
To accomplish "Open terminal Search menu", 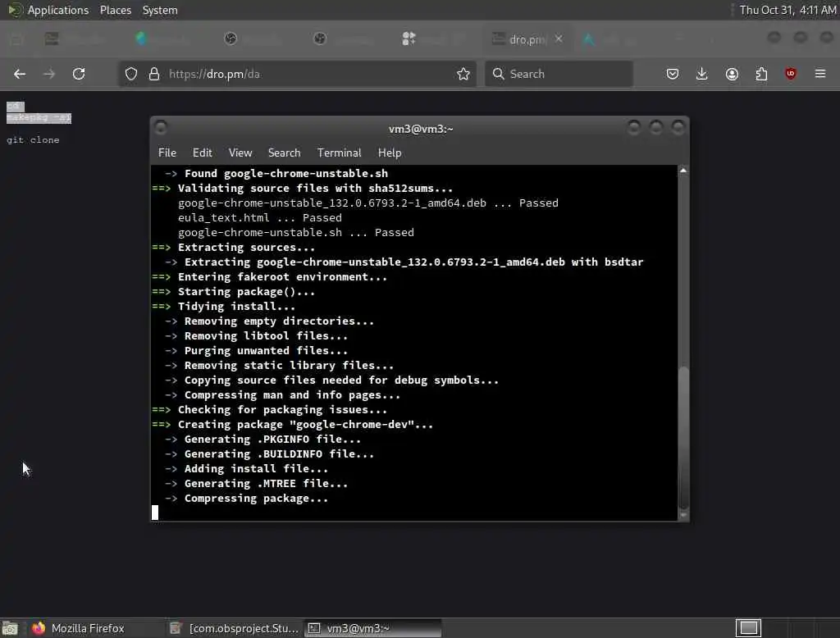I will tap(284, 153).
